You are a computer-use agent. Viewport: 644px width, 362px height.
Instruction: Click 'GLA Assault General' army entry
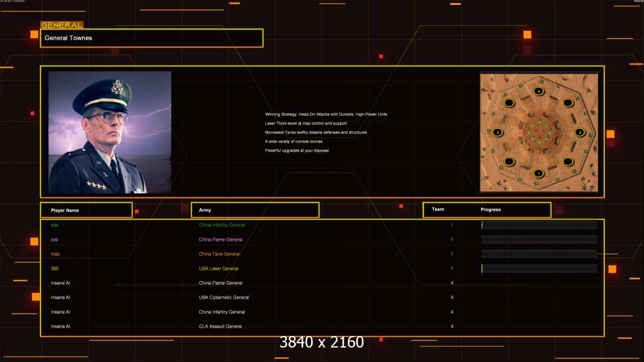[220, 326]
